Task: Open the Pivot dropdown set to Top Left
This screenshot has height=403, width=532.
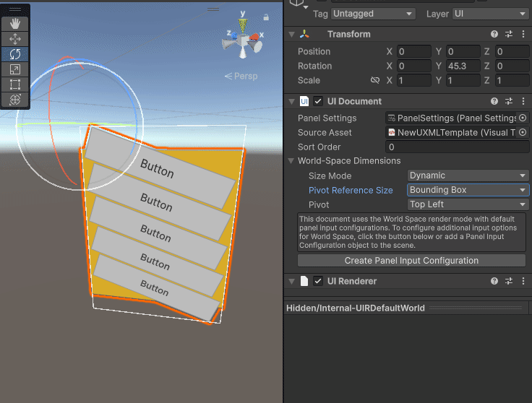Action: pyautogui.click(x=468, y=204)
